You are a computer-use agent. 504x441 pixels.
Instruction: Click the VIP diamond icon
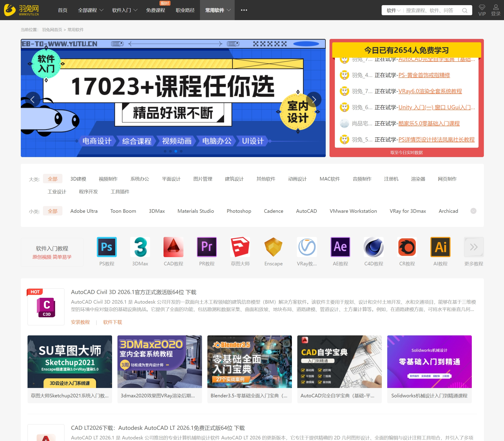tap(482, 7)
